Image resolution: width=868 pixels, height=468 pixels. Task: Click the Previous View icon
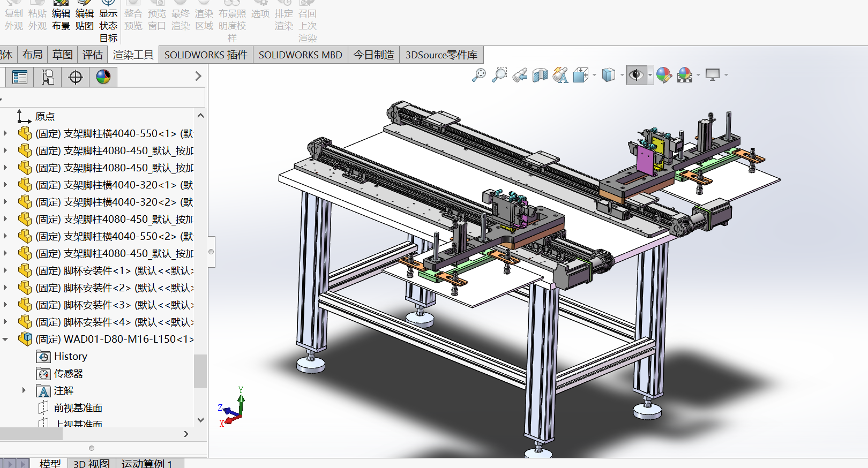pos(520,76)
